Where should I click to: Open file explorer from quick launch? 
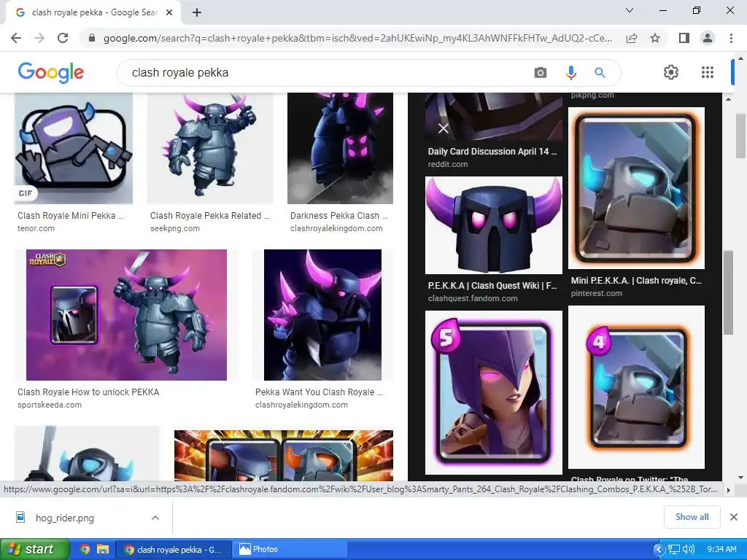(x=103, y=549)
